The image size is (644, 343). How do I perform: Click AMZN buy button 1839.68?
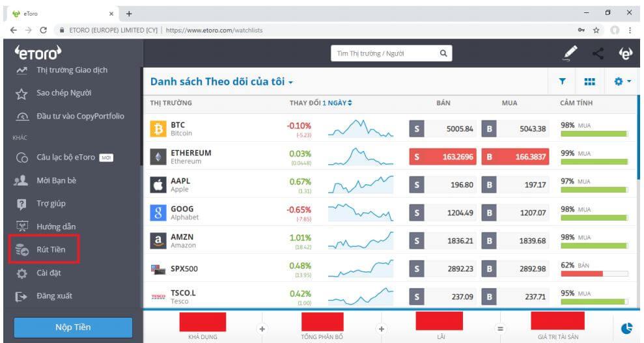point(515,241)
